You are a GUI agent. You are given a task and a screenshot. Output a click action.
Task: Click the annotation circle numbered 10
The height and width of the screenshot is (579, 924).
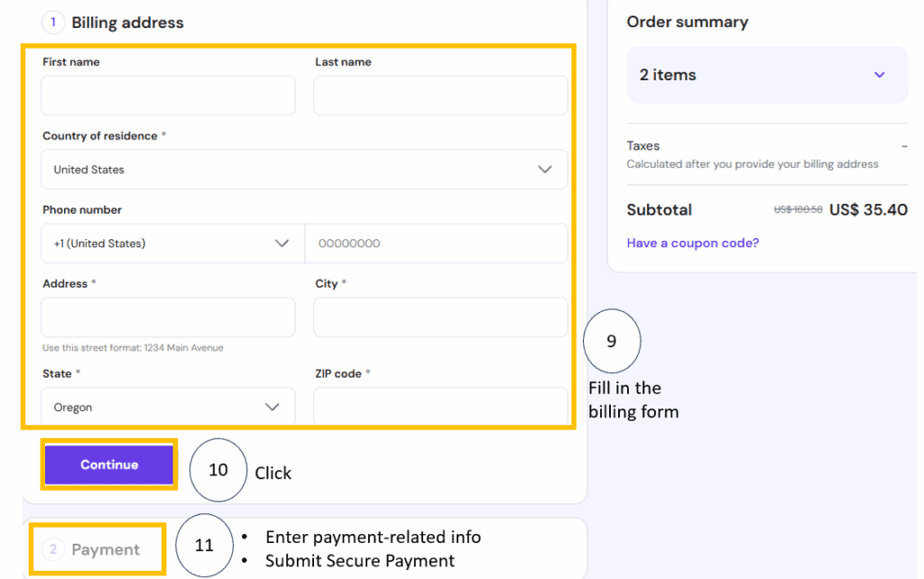[217, 470]
